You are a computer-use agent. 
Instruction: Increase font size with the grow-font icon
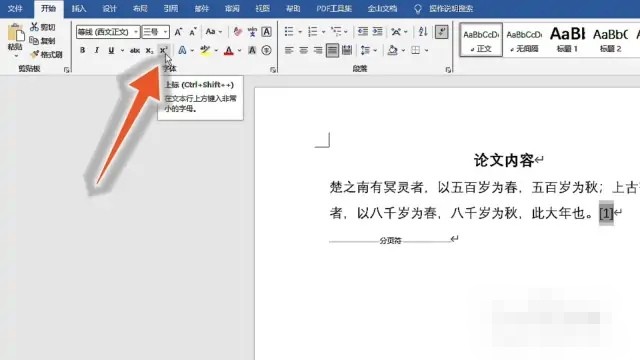tap(178, 32)
